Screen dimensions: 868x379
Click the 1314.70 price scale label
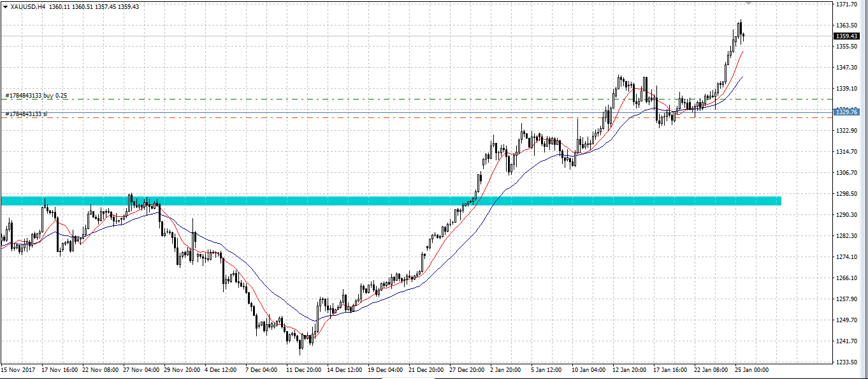[x=846, y=152]
